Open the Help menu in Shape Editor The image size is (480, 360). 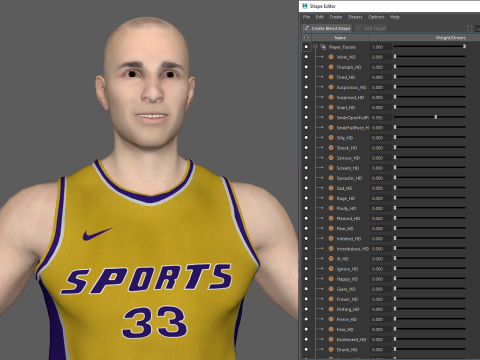(x=395, y=17)
